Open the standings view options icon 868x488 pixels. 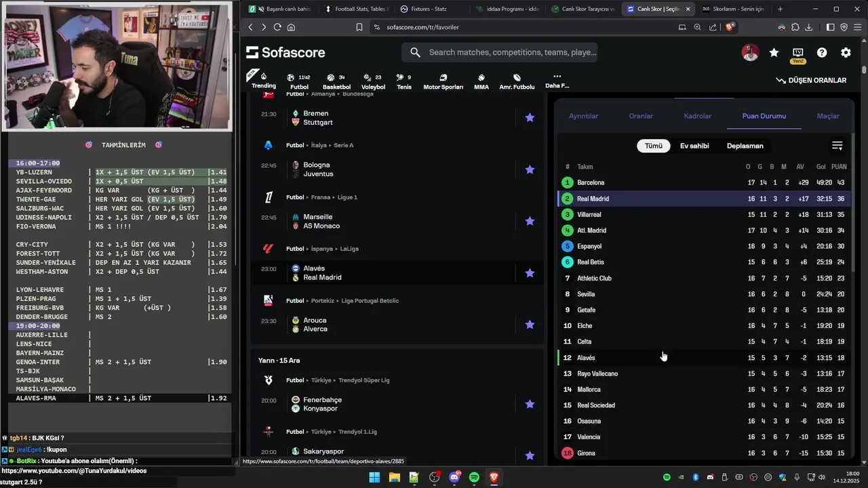point(837,146)
